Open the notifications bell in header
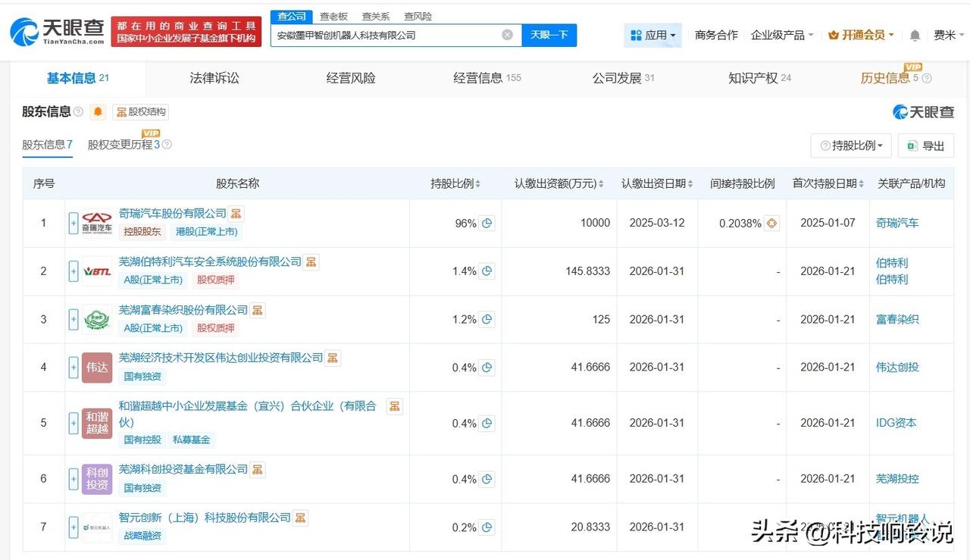The image size is (970, 560). [x=915, y=36]
